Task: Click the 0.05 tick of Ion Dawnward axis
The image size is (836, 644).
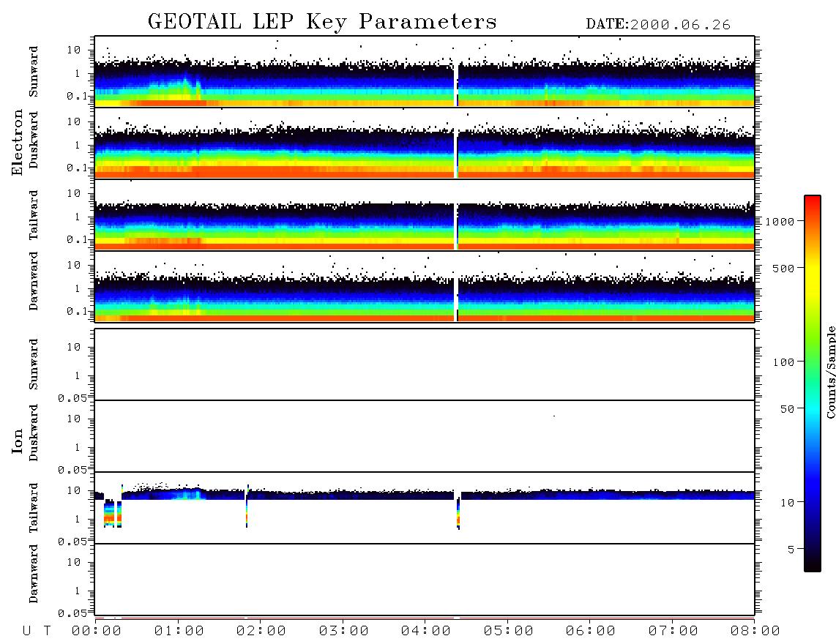Action: (x=72, y=613)
